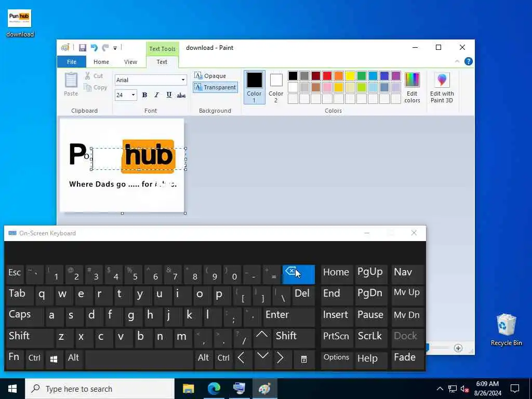532x399 pixels.
Task: Open the notification center icon
Action: point(515,389)
